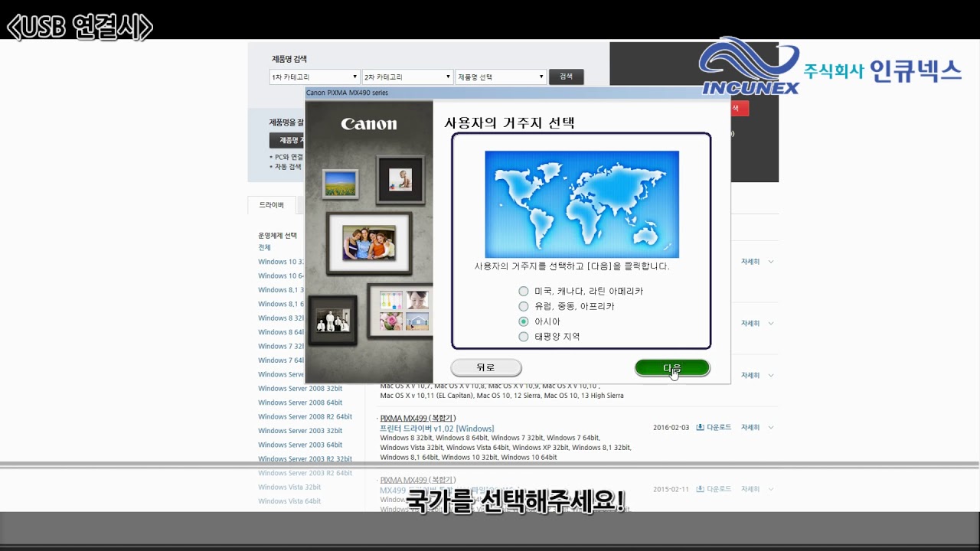Open the 프린터 드라이버 v1.02 [Windows] link
This screenshot has height=551, width=980.
tap(437, 429)
